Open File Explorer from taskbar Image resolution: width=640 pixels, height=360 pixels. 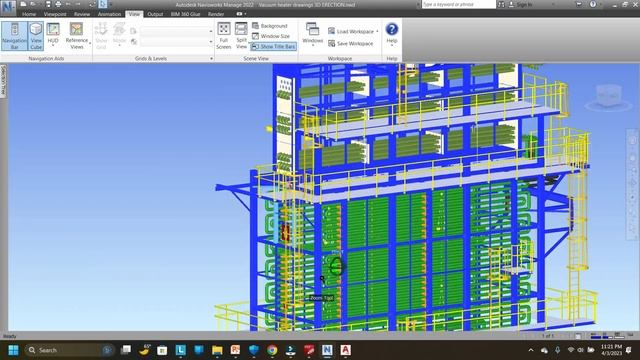tap(217, 350)
